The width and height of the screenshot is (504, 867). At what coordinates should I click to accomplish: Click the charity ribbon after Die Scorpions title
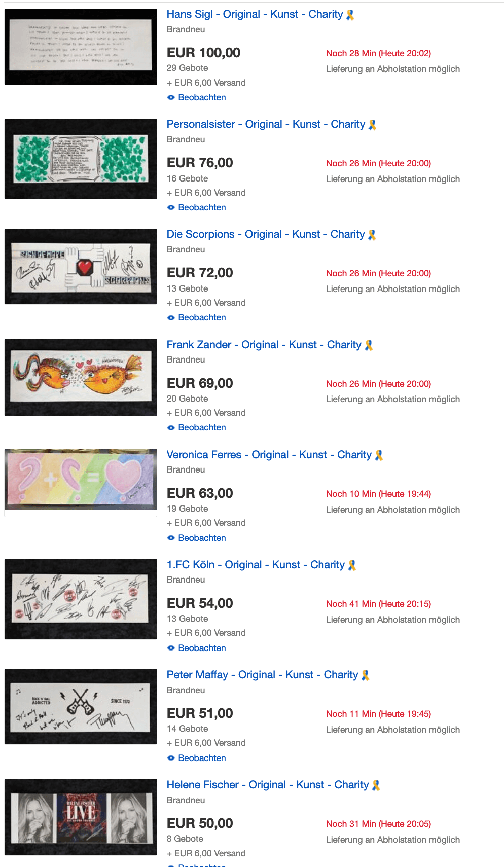(372, 235)
